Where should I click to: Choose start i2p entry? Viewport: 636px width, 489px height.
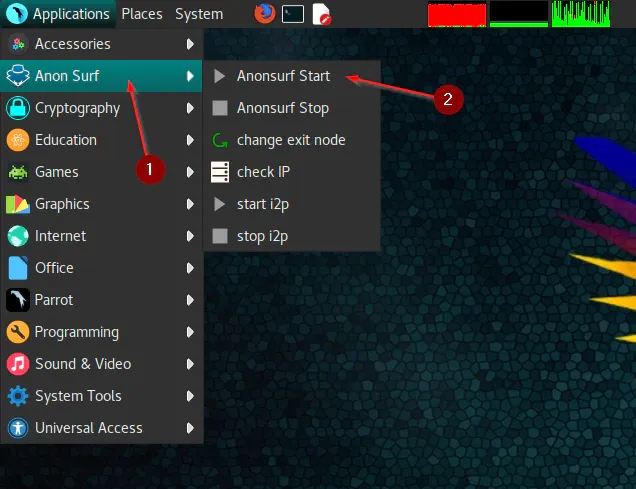pos(292,204)
